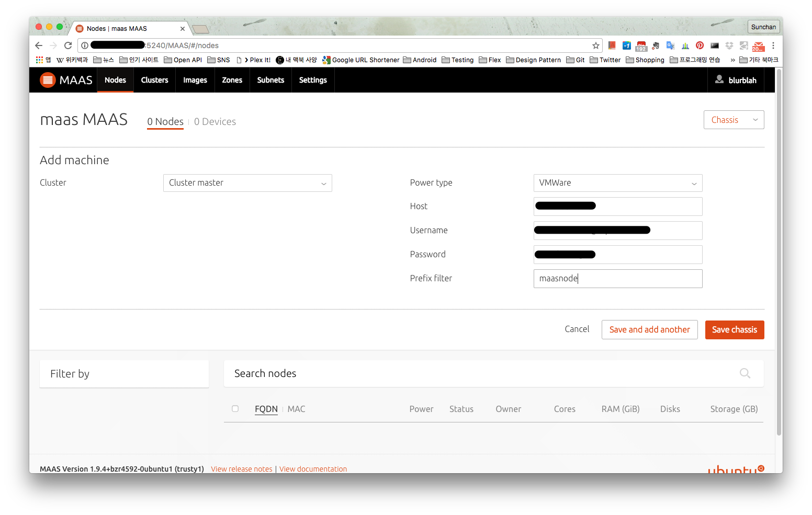Click the blue-green bar chart extension icon
This screenshot has height=515, width=812.
pos(685,45)
